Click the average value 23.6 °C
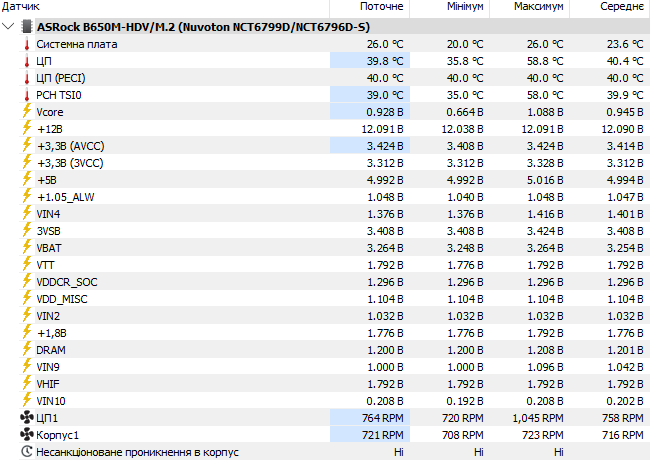The image size is (655, 465). 625,44
